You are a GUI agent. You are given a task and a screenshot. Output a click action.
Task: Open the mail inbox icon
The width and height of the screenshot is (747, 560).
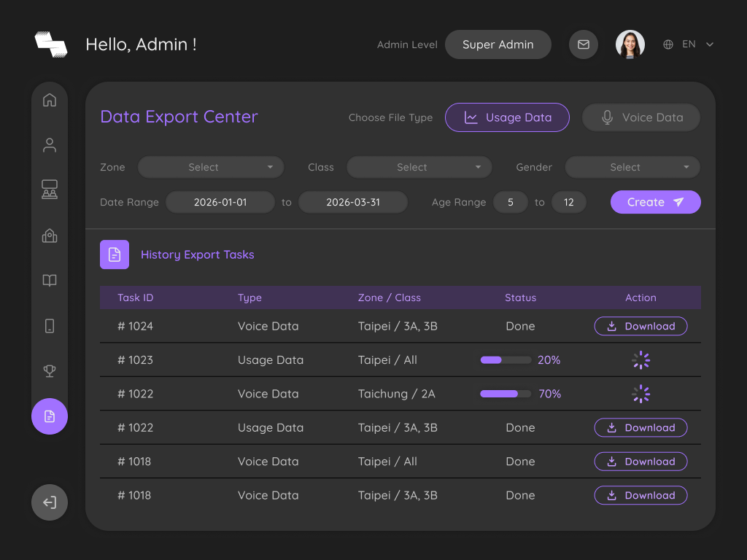click(584, 44)
